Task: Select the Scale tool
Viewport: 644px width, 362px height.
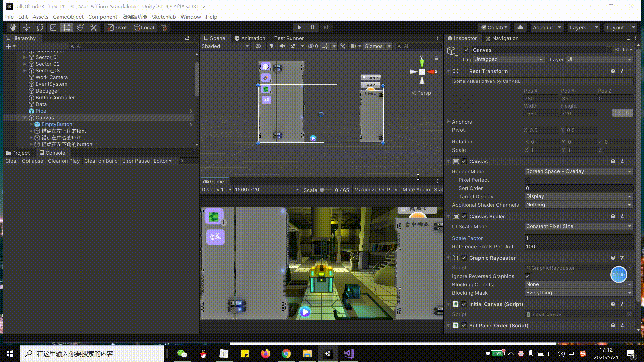Action: 53,27
